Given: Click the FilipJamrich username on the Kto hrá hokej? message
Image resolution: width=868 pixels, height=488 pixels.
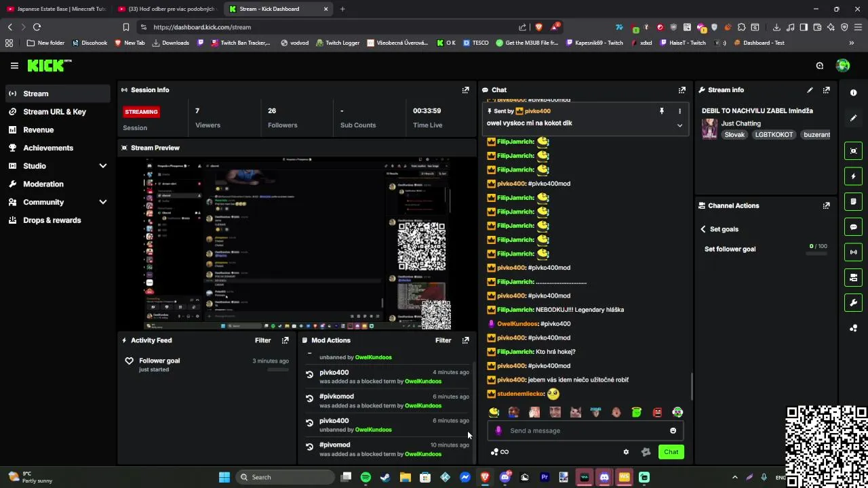Looking at the screenshot, I should (x=515, y=352).
